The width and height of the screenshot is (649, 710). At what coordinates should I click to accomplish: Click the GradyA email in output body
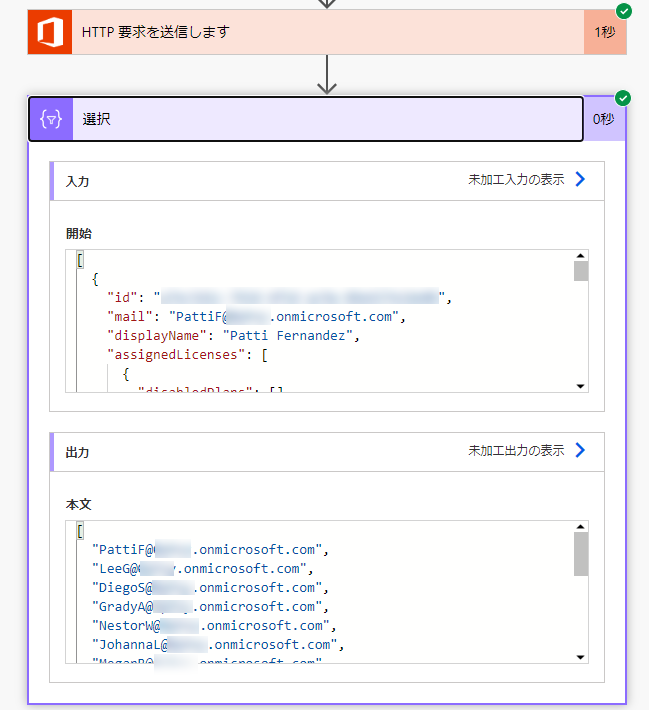(x=210, y=607)
